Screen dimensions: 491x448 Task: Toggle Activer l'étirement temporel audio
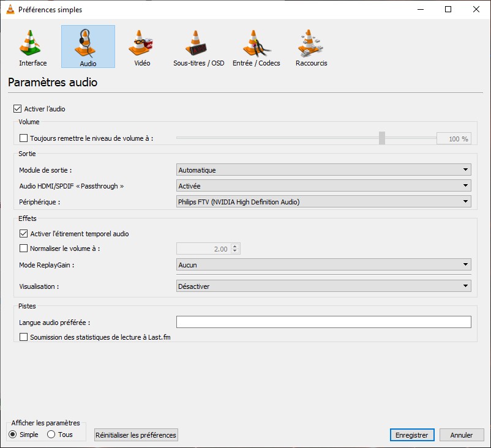pyautogui.click(x=24, y=234)
